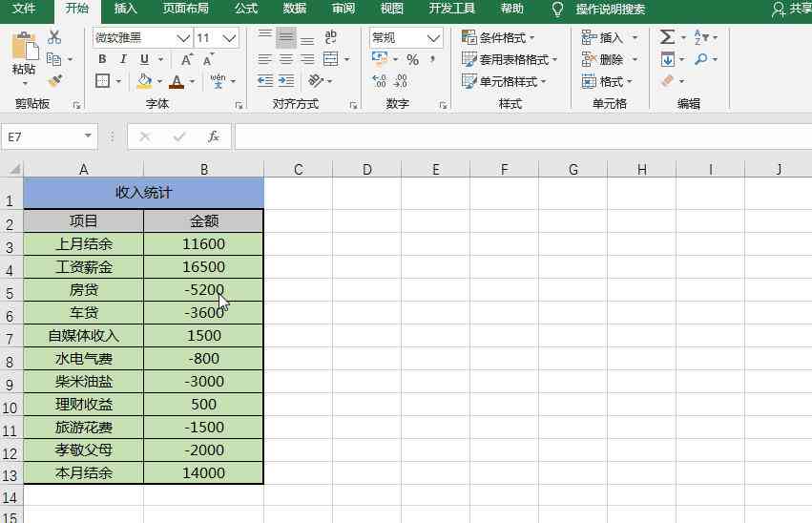Decrease indent
Image resolution: width=812 pixels, height=523 pixels.
(x=265, y=81)
